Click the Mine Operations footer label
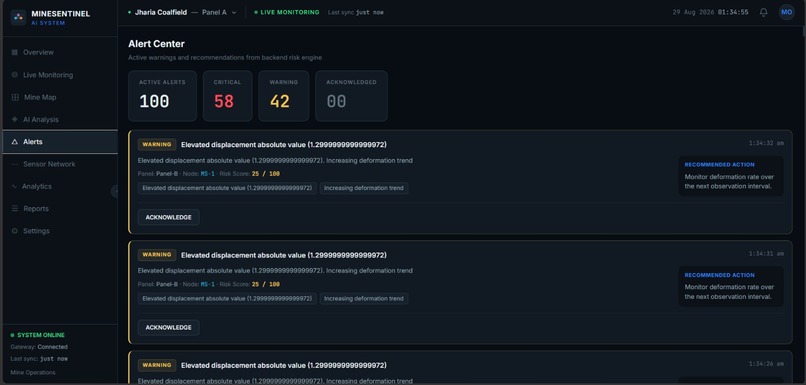Screen dimensions: 806x385 pyautogui.click(x=33, y=373)
